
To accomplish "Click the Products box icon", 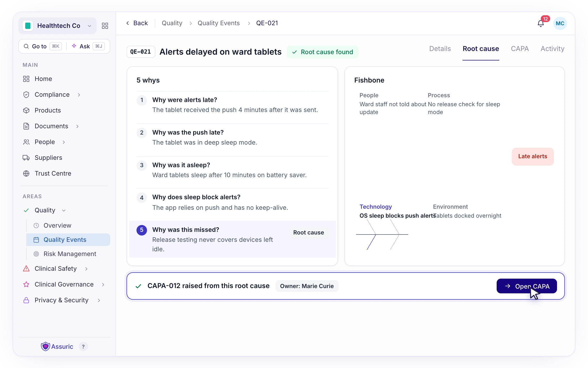I will tap(26, 110).
